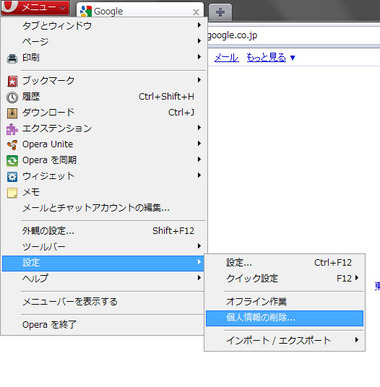Click the green sync icon
The width and height of the screenshot is (380, 387).
pyautogui.click(x=12, y=161)
